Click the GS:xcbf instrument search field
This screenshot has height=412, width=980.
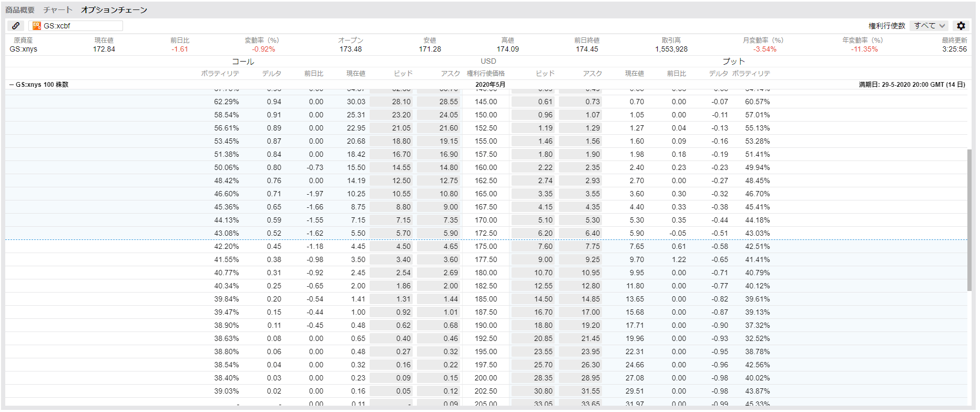click(81, 26)
